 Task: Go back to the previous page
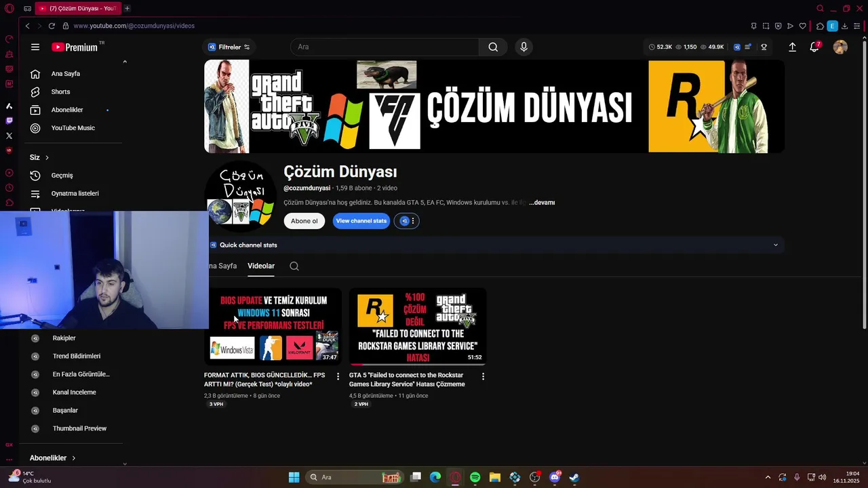[27, 26]
